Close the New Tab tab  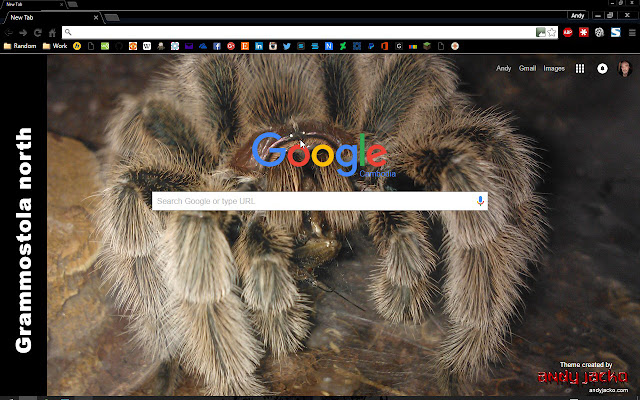(x=96, y=18)
